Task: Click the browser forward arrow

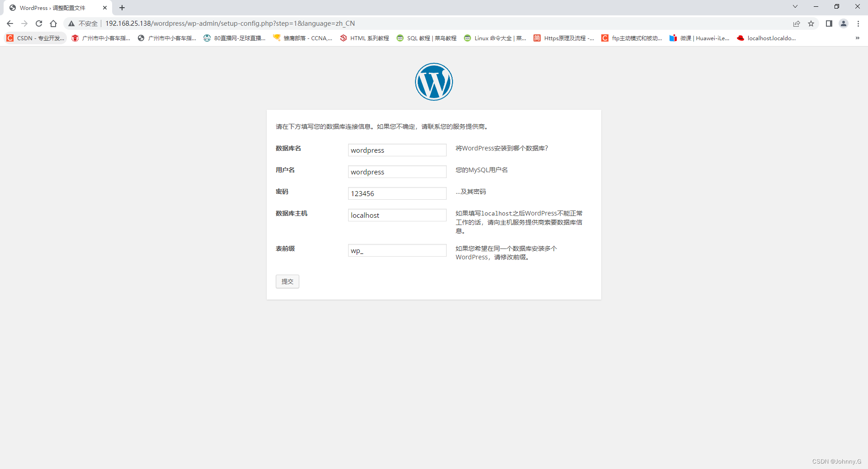Action: point(24,23)
